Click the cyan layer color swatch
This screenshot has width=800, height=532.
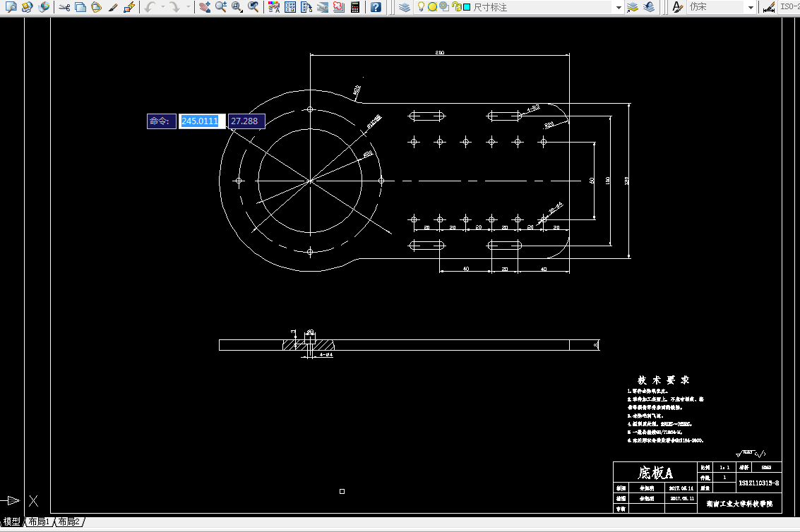click(x=466, y=7)
